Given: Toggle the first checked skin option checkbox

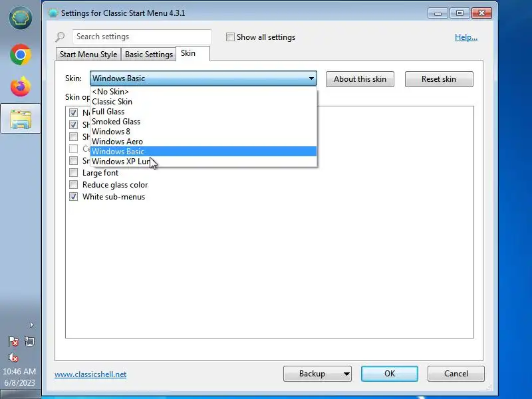Looking at the screenshot, I should tap(73, 112).
